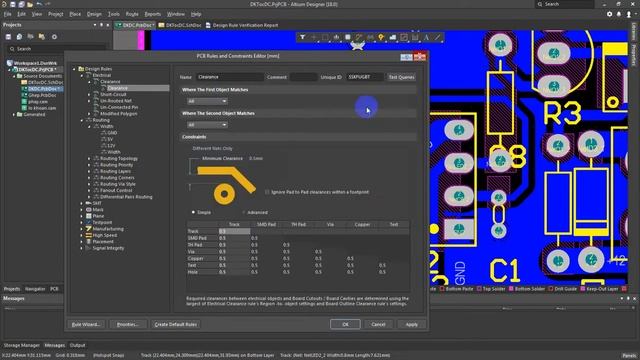Screen dimensions: 640x360
Task: Activate the interactive routing tool in the toolbar
Action: 359,37
